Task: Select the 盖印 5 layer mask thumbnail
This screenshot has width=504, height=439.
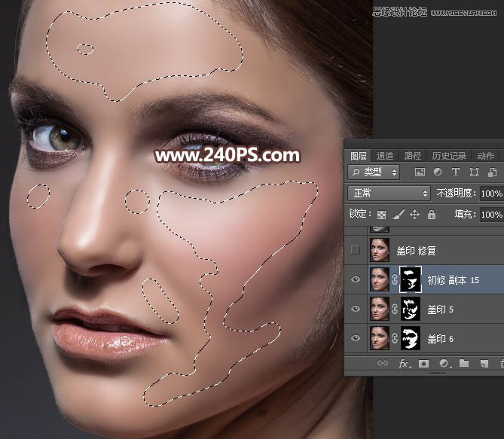Action: coord(410,309)
